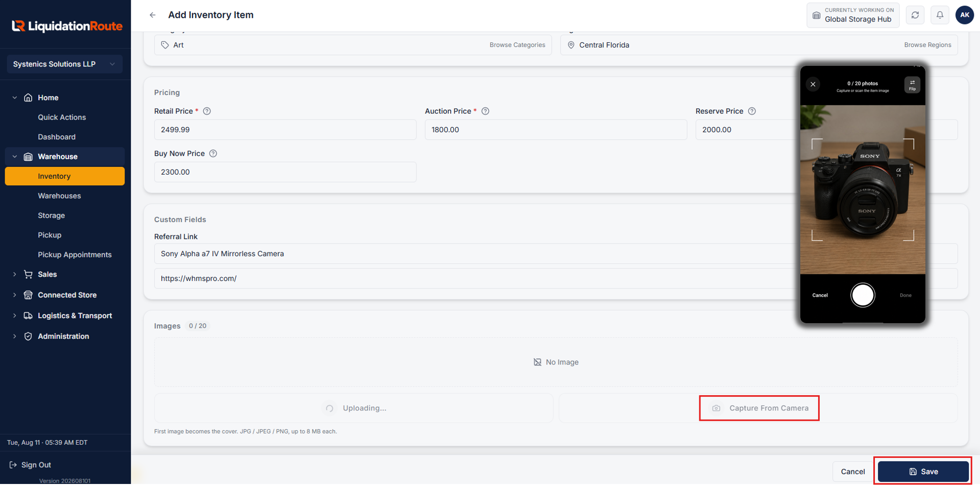Open Pickup Appointments in the sidebar
This screenshot has width=980, height=485.
(75, 255)
